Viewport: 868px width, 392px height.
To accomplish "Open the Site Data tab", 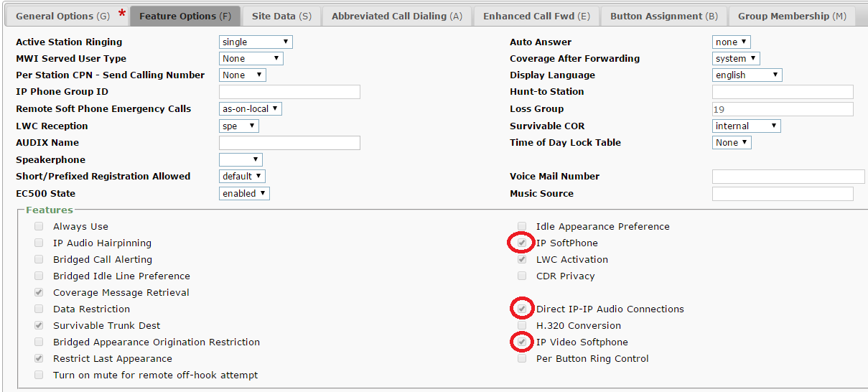I will [x=281, y=16].
